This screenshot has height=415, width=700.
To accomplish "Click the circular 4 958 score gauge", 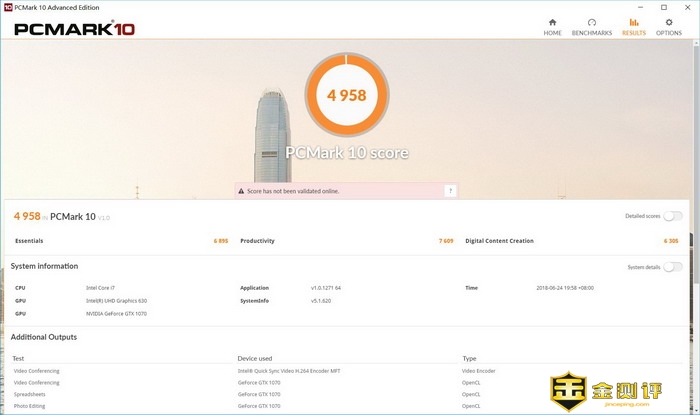I will 347,96.
